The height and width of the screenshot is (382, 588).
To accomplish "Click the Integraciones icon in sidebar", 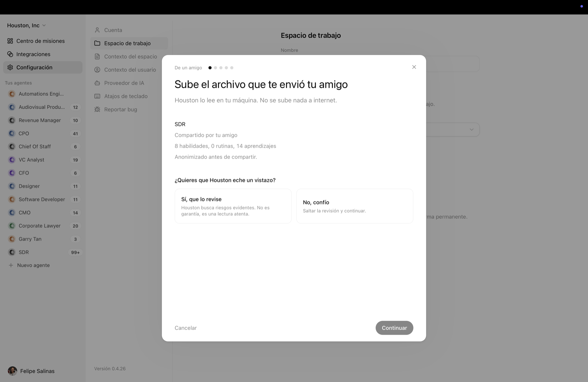I will tap(10, 54).
